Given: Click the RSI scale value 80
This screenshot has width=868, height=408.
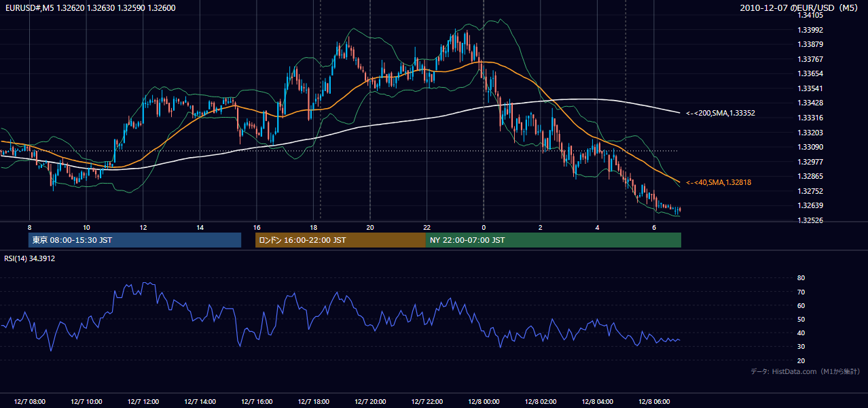Looking at the screenshot, I should pyautogui.click(x=801, y=278).
